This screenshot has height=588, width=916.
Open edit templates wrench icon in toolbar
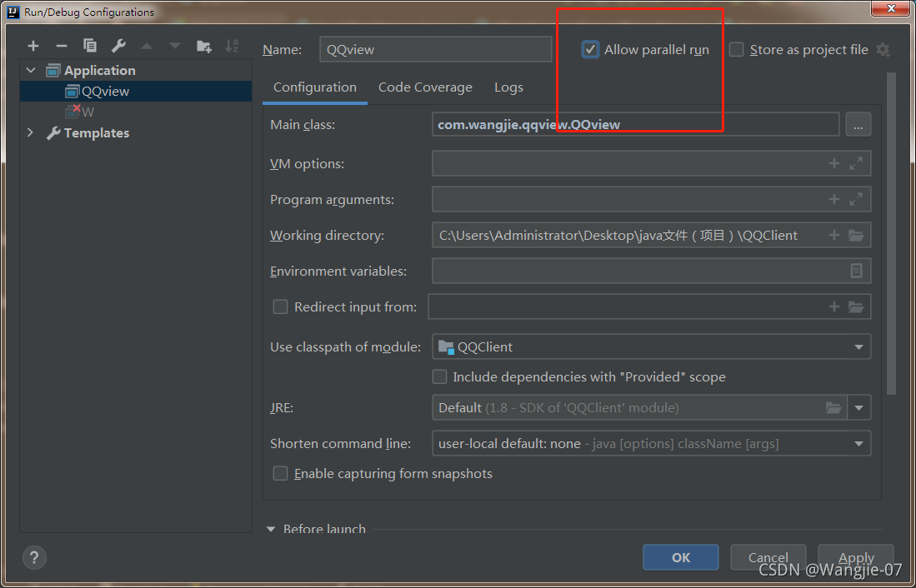118,46
